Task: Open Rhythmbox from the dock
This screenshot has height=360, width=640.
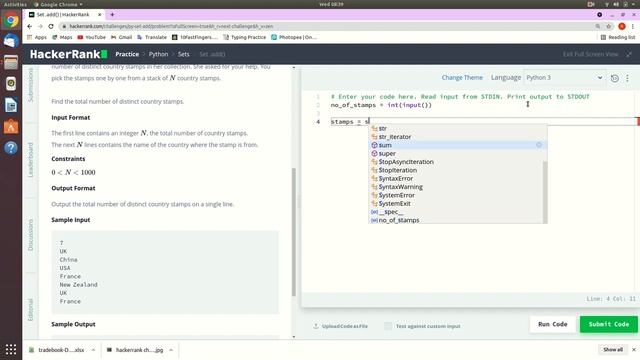Action: point(11,84)
